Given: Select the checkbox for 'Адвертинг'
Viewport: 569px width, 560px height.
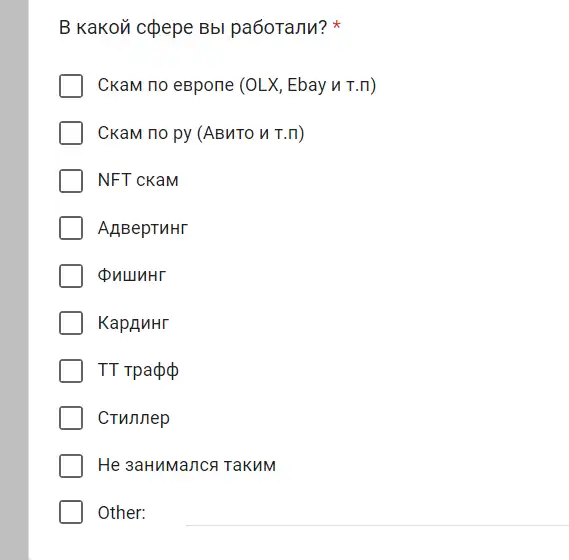Looking at the screenshot, I should point(71,228).
